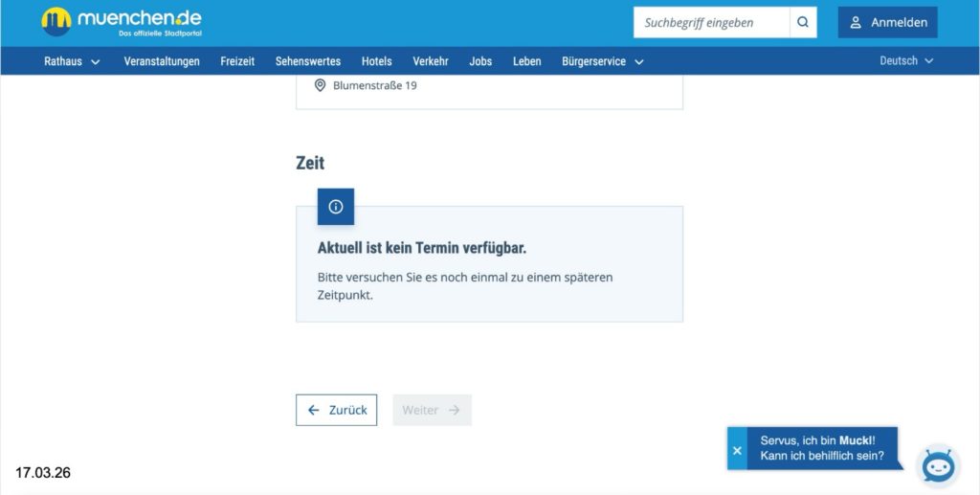Go to the Freizeit section
Screen dimensions: 980x495
coord(237,61)
